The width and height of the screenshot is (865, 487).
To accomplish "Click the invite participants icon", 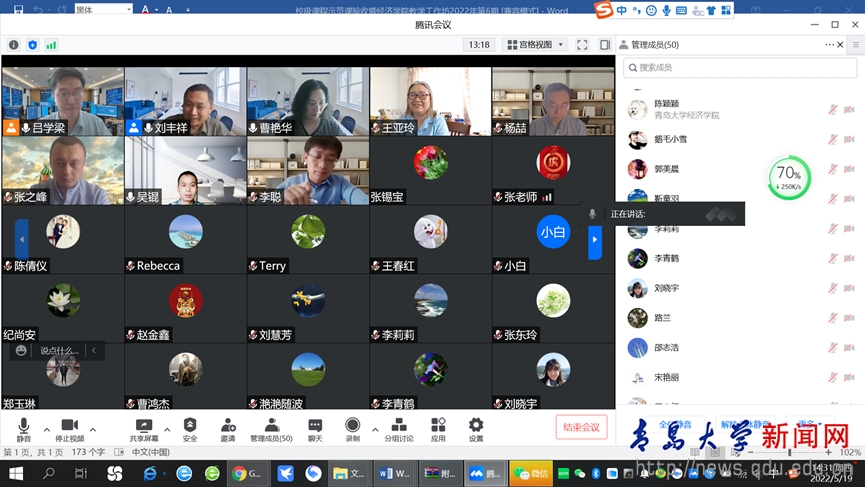I will tap(228, 427).
